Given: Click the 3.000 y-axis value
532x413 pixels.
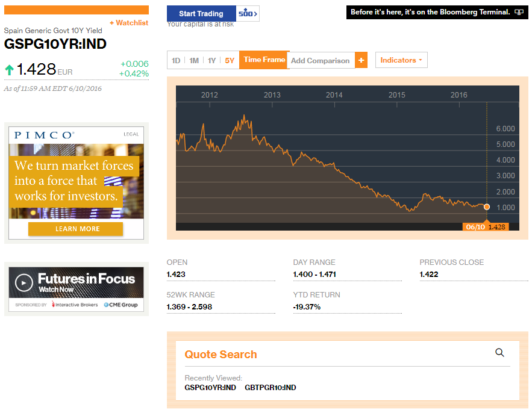Looking at the screenshot, I should [x=505, y=176].
